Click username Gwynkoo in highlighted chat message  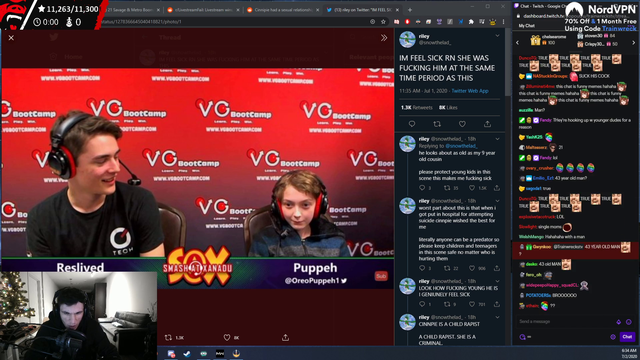click(x=541, y=247)
